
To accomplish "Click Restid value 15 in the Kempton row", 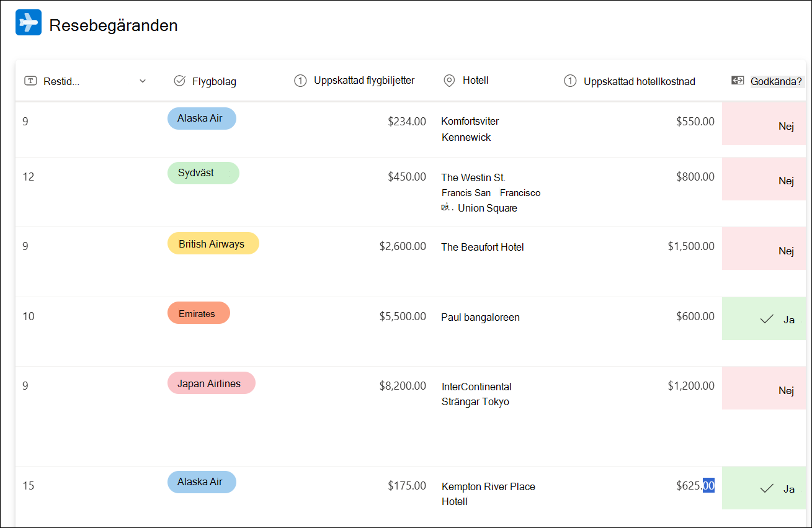I will point(29,486).
